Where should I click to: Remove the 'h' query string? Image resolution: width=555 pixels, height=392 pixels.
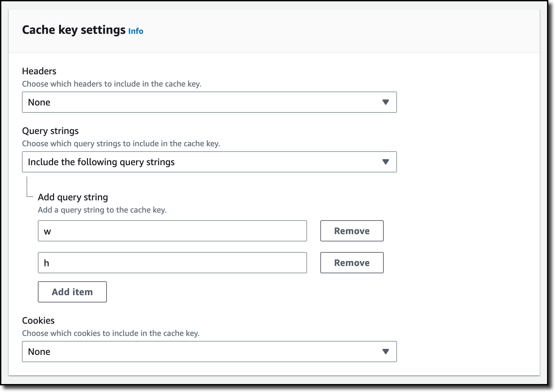point(352,263)
